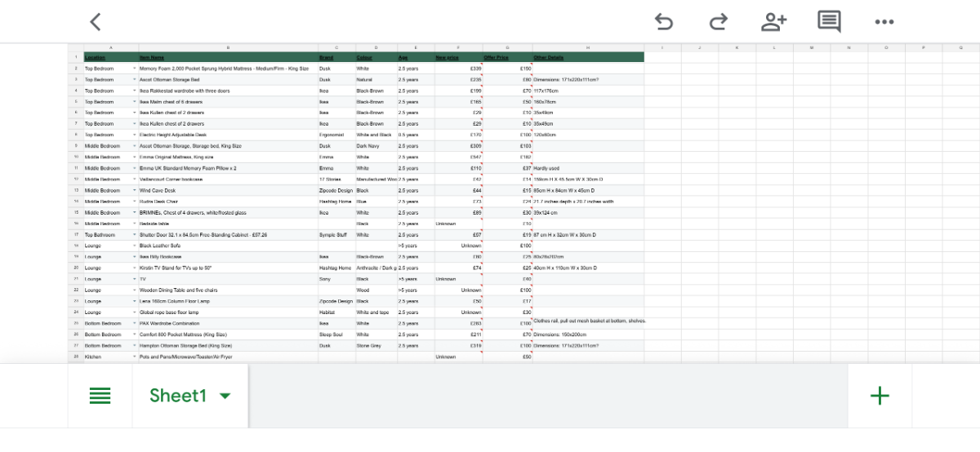Expand Location dropdown for PAX Wardrobe Combination row

point(135,323)
